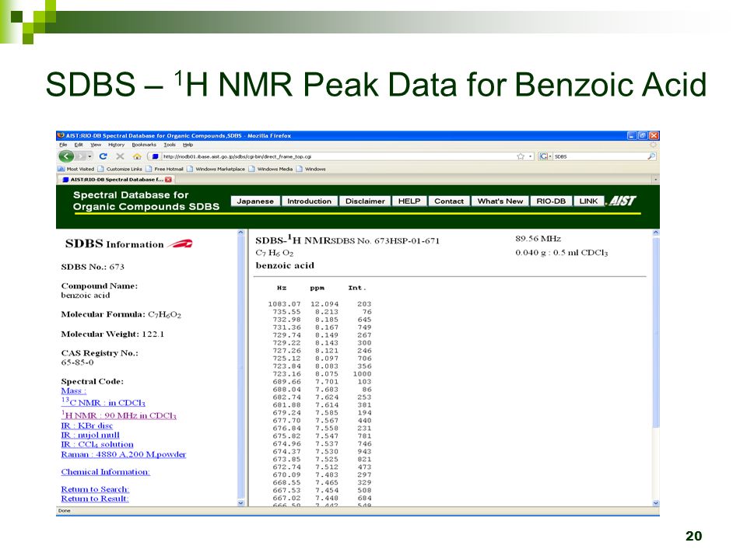Click Free Hotmail bookmark
The width and height of the screenshot is (747, 560).
[165, 169]
